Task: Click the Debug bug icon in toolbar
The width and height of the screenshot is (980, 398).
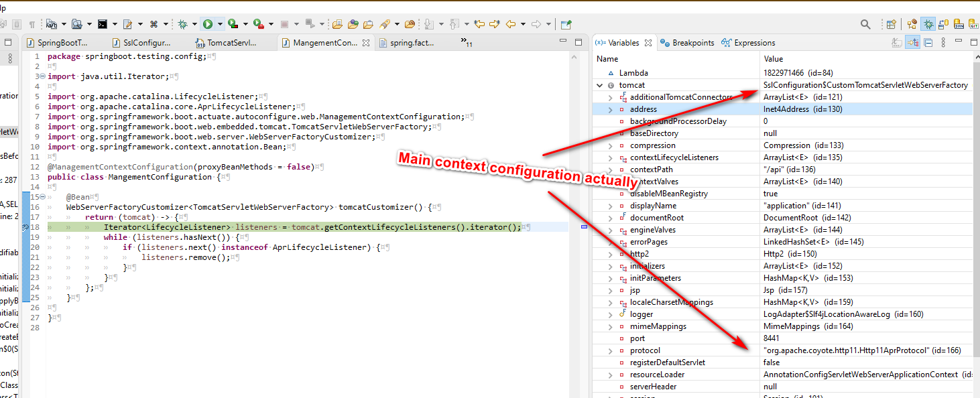Action: pyautogui.click(x=182, y=24)
